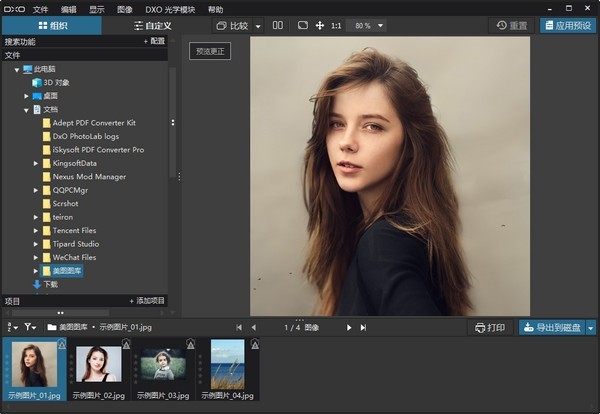This screenshot has width=600, height=414.
Task: Switch to the 自定义 (Customize) tab
Action: 152,25
